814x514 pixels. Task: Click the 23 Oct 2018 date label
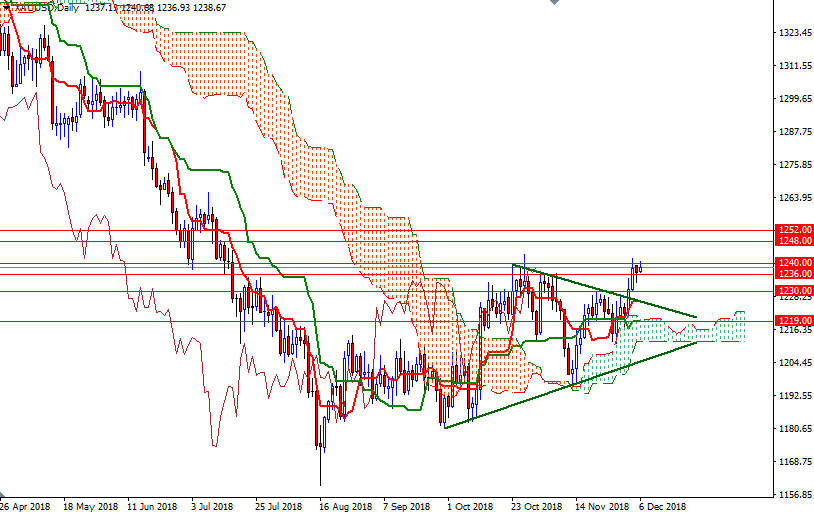536,506
